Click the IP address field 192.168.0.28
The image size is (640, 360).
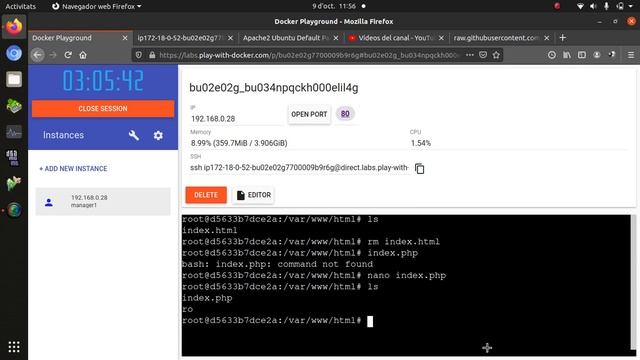(236, 119)
